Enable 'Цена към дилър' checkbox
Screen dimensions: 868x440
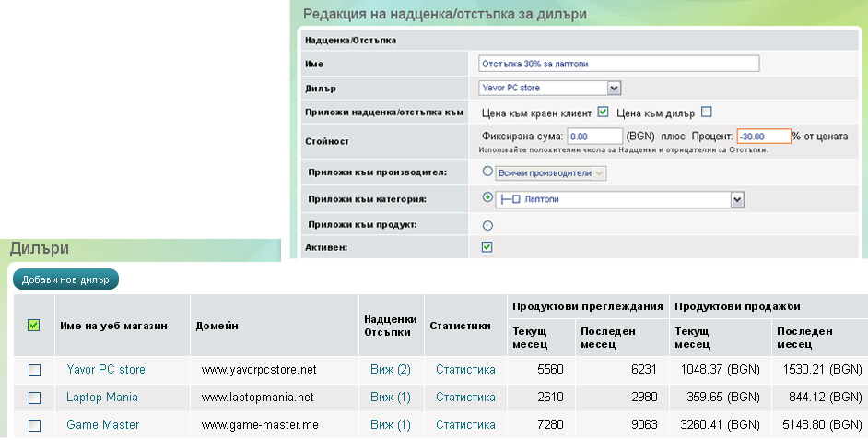pos(707,113)
